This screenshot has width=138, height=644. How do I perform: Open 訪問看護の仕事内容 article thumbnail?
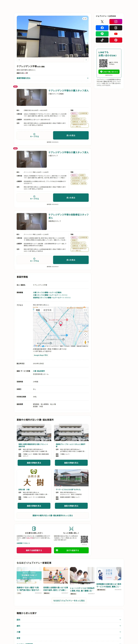click(109, 573)
